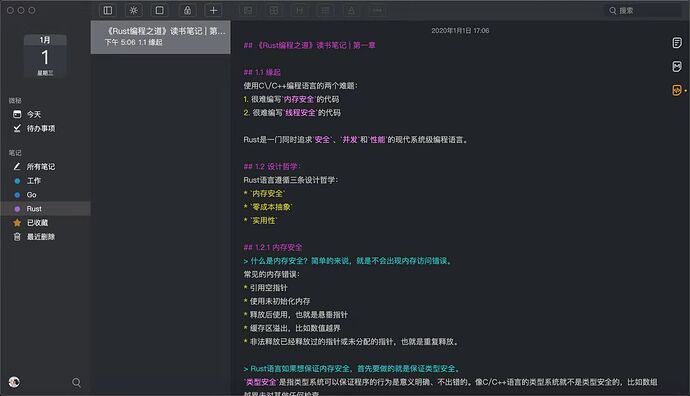
Task: Click the note date 2020年1月1日 17:06
Action: pyautogui.click(x=460, y=30)
